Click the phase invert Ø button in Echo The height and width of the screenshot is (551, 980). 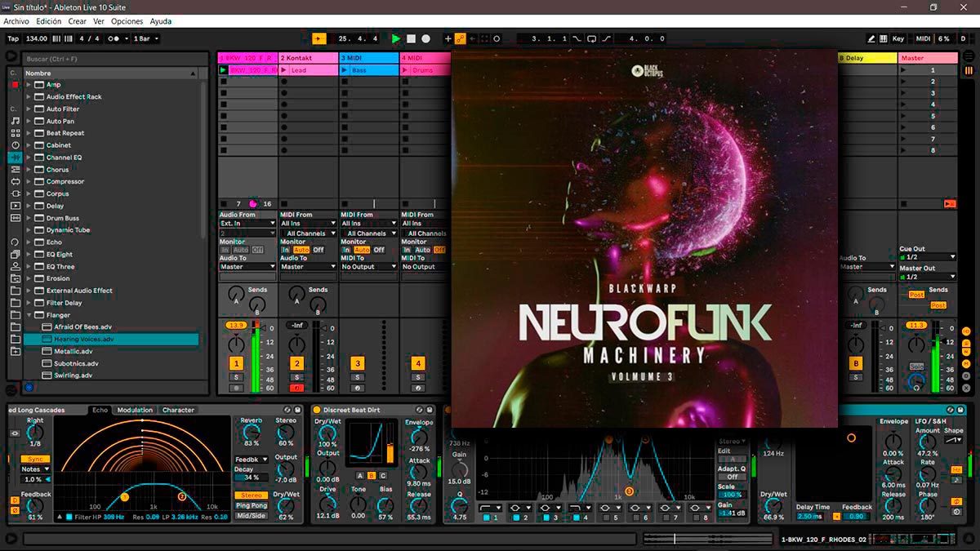[15, 511]
